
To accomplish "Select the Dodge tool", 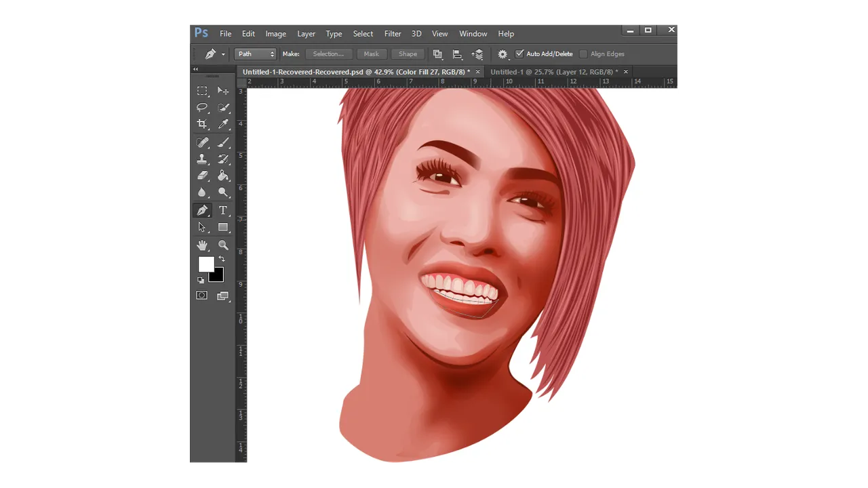I will pos(223,192).
